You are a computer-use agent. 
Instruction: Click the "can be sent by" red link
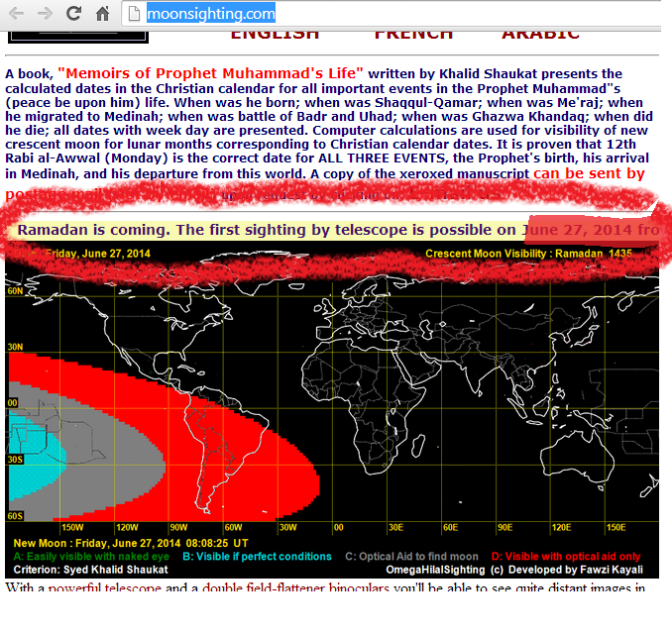tap(589, 173)
